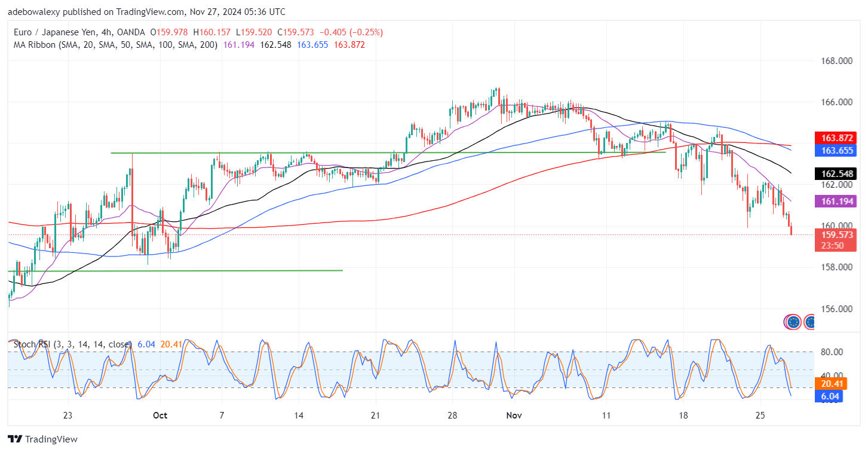
Task: Select the lower green horizontal support line
Action: tap(175, 271)
